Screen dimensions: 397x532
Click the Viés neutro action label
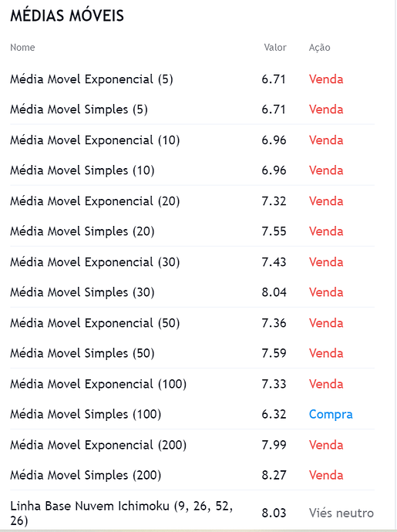[x=341, y=513]
